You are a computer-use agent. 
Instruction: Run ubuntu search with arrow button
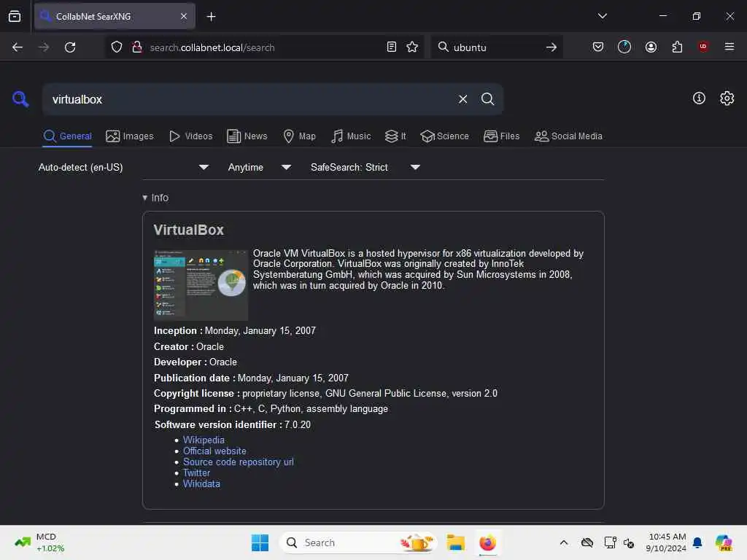(551, 47)
